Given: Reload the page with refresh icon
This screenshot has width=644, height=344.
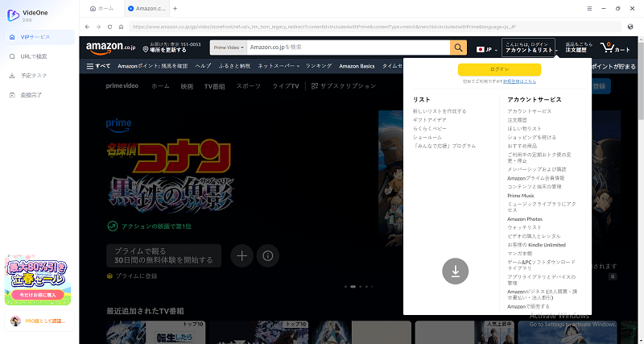Looking at the screenshot, I should pos(109,27).
